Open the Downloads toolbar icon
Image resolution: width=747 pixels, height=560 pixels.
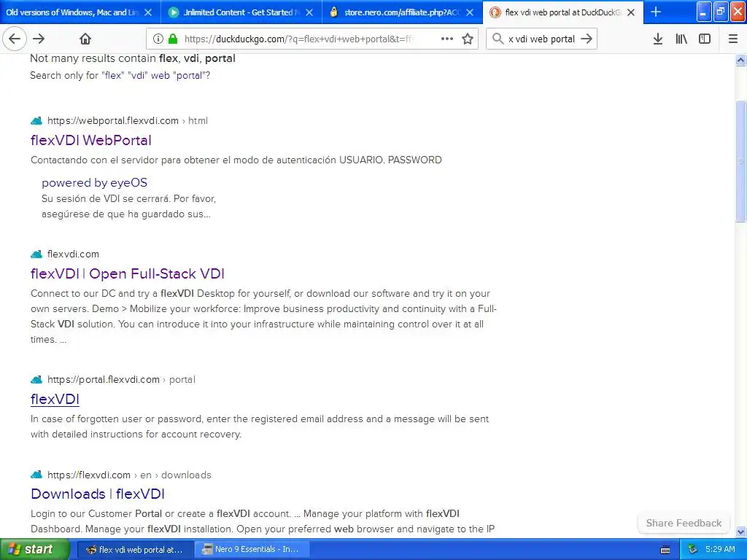(x=658, y=39)
